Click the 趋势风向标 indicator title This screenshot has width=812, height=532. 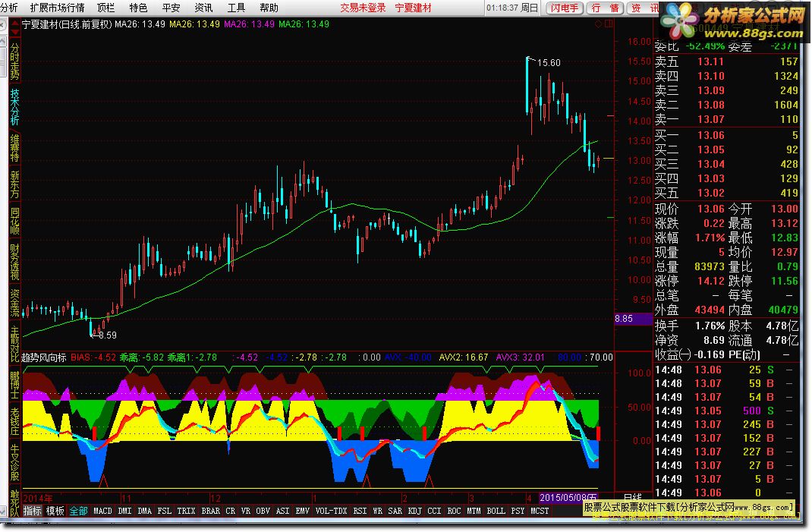pos(44,357)
